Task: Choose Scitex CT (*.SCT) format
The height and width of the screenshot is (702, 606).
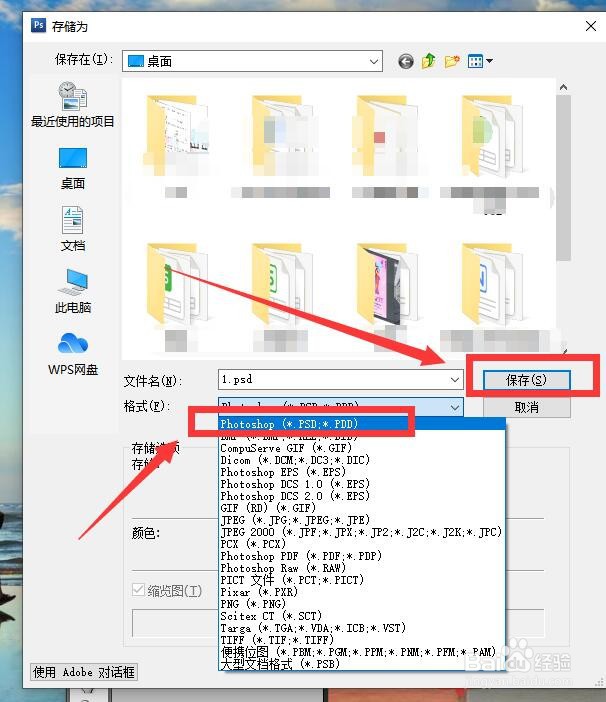Action: (x=362, y=616)
